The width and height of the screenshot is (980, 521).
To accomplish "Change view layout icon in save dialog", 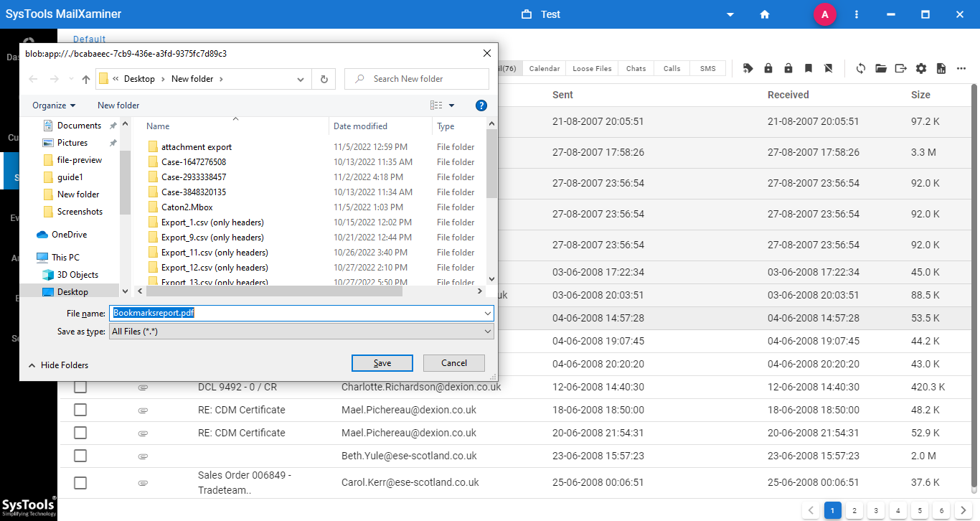I will 436,105.
